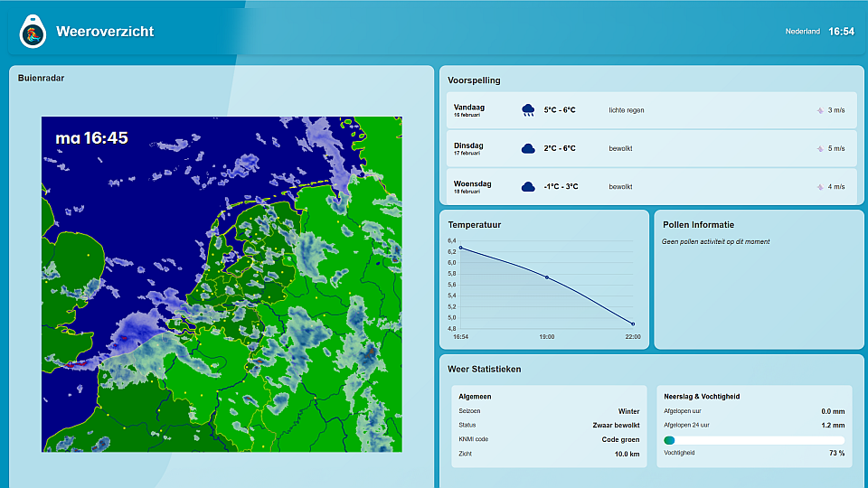Click the 16:54 data point on temperature chart
The height and width of the screenshot is (488, 868).
pyautogui.click(x=460, y=248)
